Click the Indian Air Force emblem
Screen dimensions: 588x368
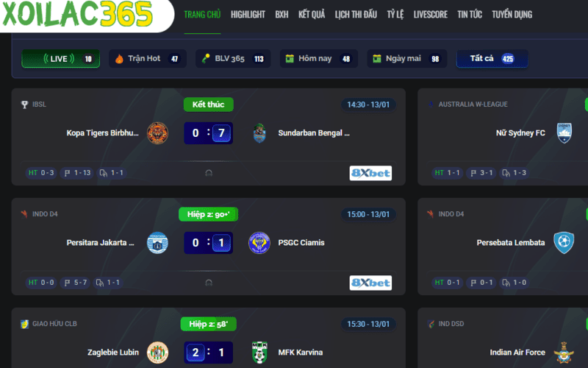click(x=564, y=353)
